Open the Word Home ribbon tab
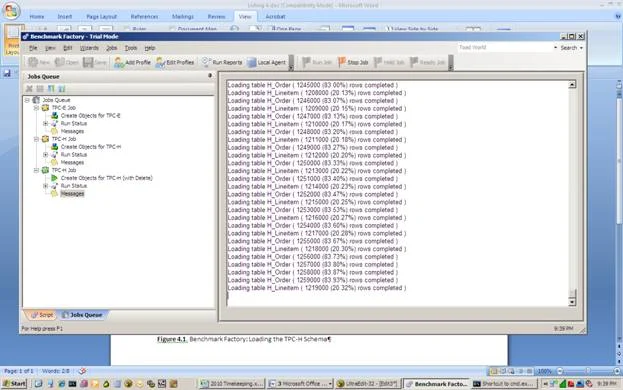This screenshot has width=623, height=390. (37, 17)
